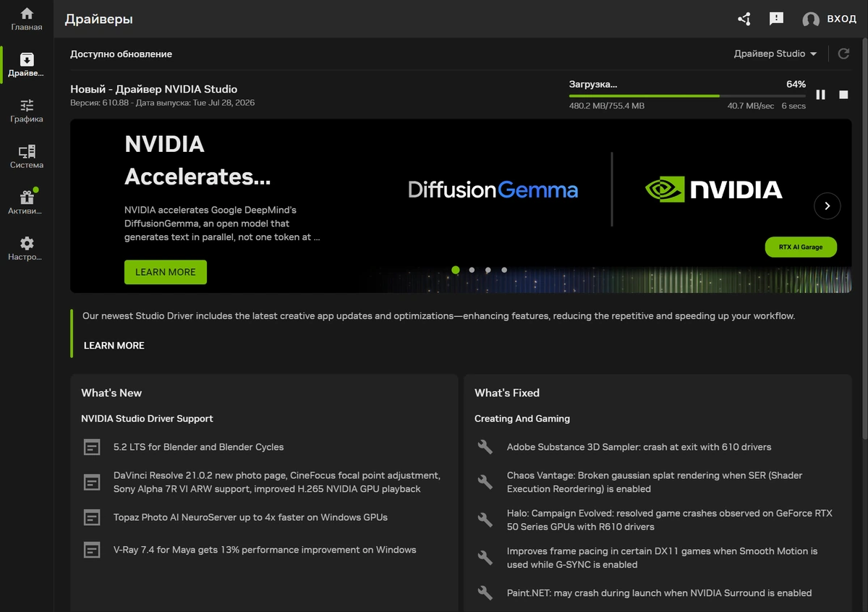Click the What's New heading
This screenshot has width=868, height=612.
click(x=111, y=393)
